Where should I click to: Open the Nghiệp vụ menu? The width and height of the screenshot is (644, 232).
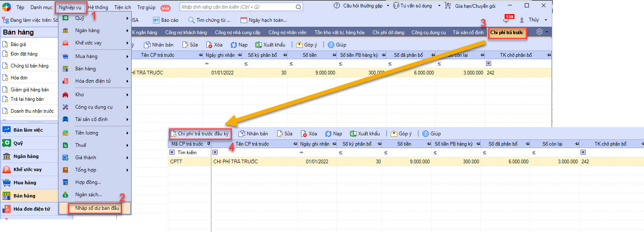[70, 7]
